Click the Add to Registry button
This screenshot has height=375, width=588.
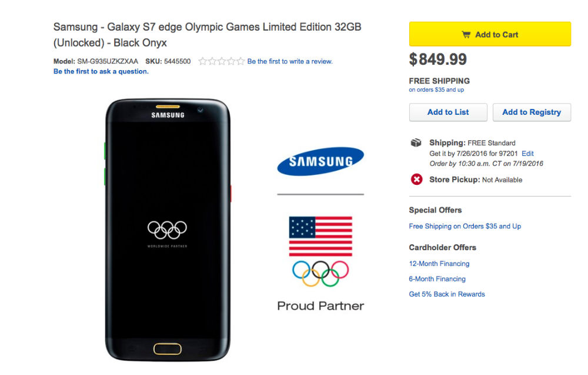(x=532, y=112)
